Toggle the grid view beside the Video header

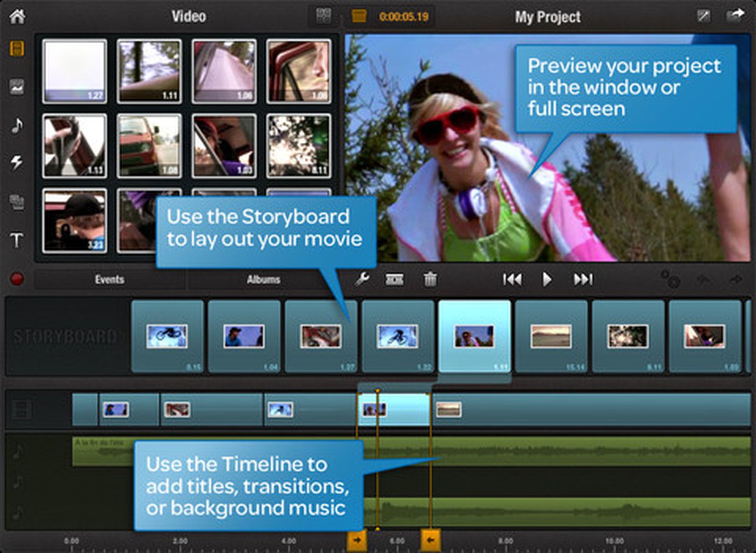tap(323, 16)
